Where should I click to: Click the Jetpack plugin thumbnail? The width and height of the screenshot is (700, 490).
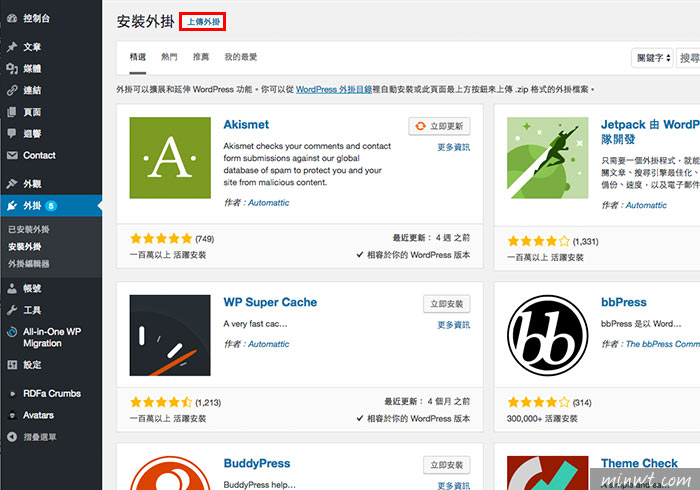[547, 158]
